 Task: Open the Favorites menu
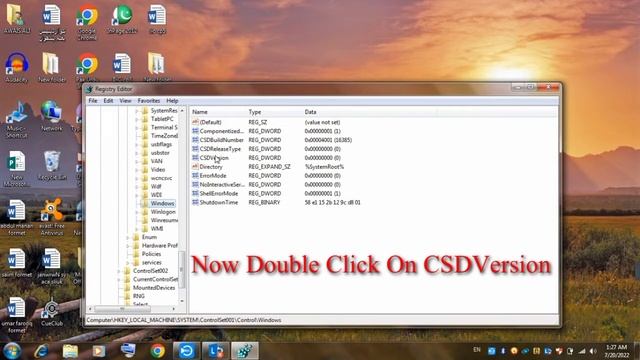coord(149,100)
